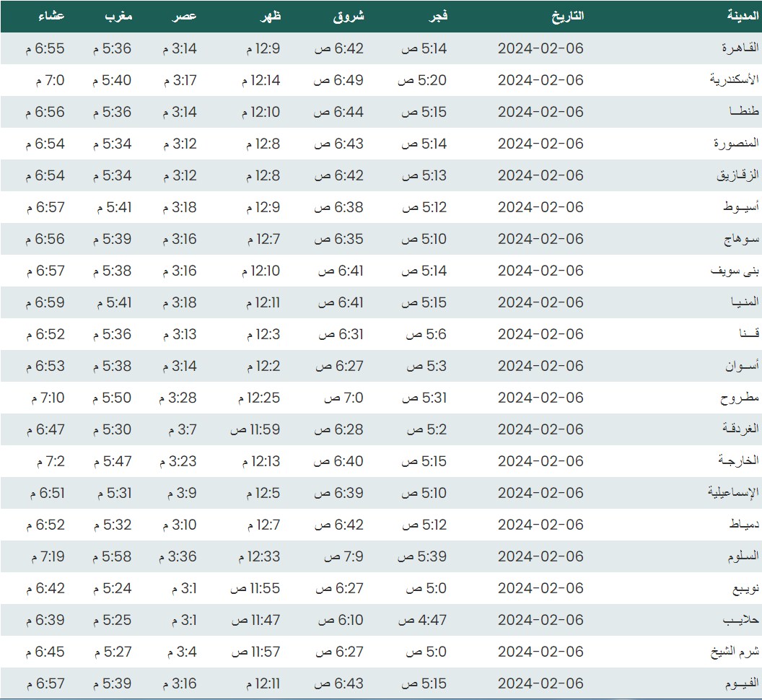The width and height of the screenshot is (762, 700).
Task: Click the Dhuhr time 11:47 for حلايب
Action: coord(255,620)
